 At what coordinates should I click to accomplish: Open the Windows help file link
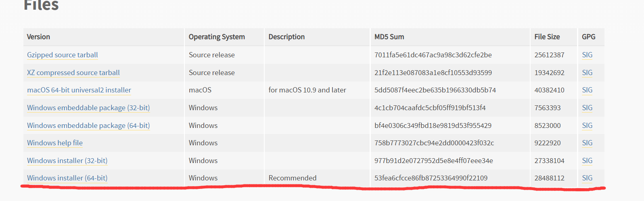coord(54,143)
